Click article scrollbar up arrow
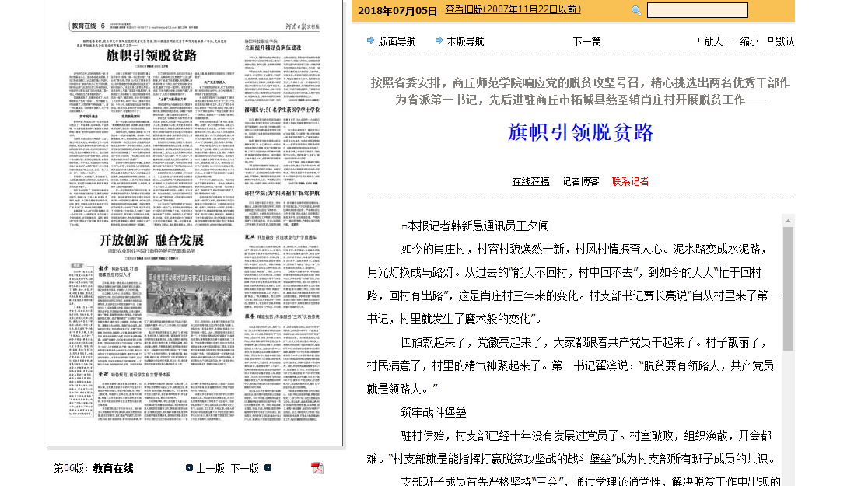Screen dimensions: 868x486 pyautogui.click(x=789, y=221)
